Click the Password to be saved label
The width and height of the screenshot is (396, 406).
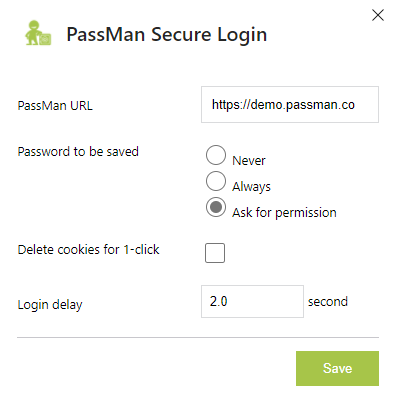[x=78, y=152]
